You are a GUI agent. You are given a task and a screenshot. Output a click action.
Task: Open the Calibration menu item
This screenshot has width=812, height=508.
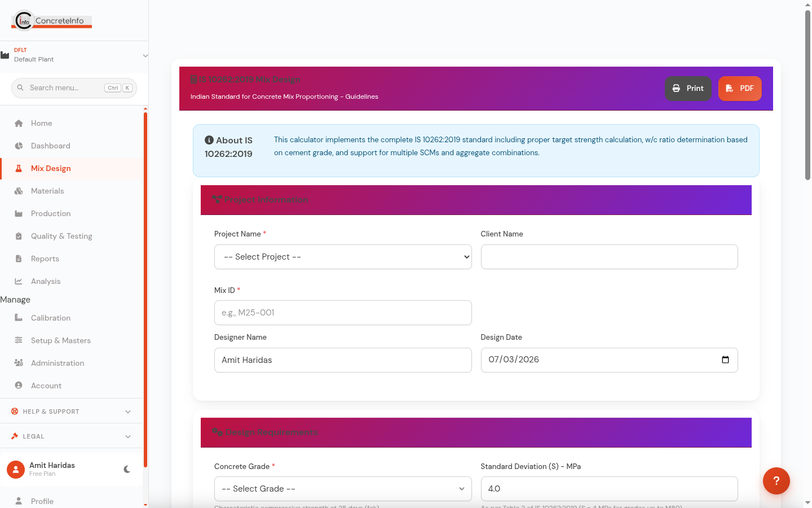click(x=72, y=318)
